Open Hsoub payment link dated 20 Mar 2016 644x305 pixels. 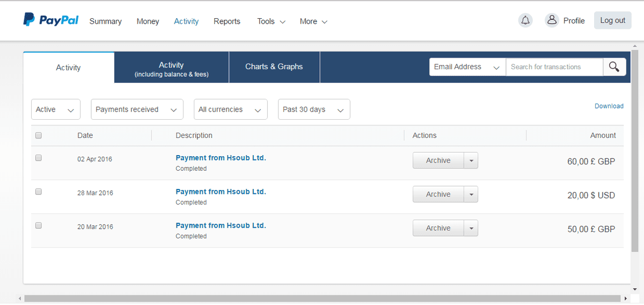tap(221, 226)
